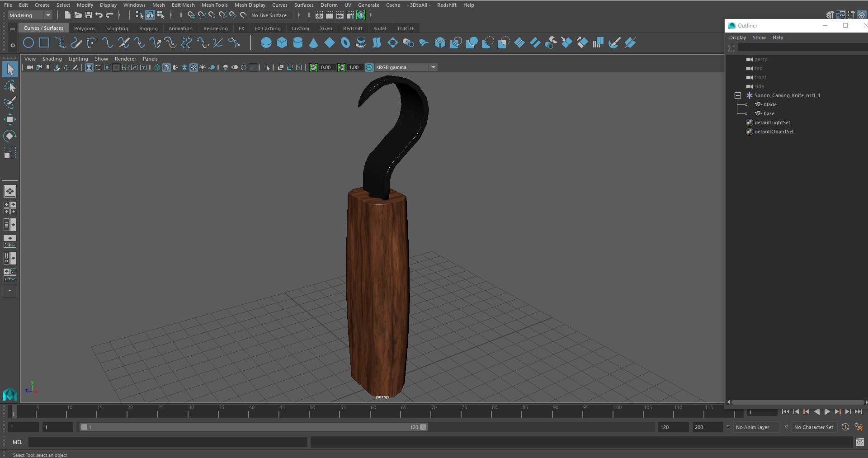
Task: Open the script editor icon
Action: (859, 442)
